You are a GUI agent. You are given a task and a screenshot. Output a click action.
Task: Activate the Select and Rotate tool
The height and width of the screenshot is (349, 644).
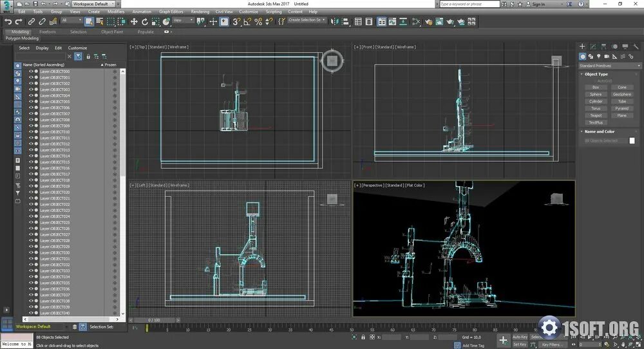pos(144,21)
